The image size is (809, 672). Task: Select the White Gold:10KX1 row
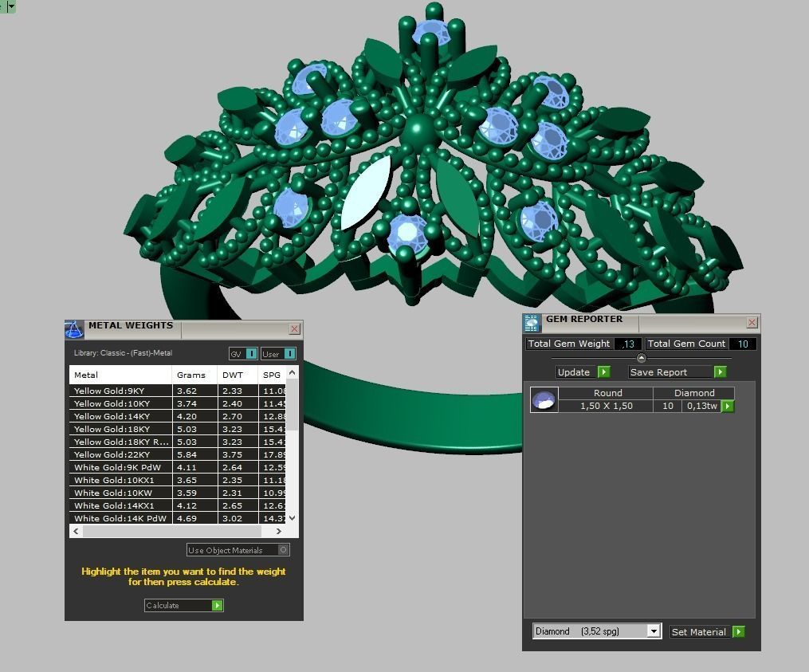click(178, 480)
